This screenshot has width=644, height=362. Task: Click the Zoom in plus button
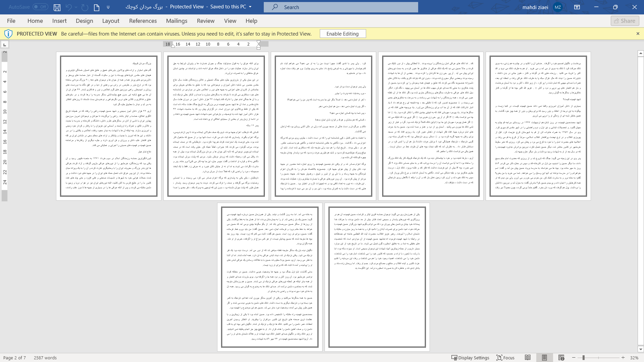pos(623,358)
